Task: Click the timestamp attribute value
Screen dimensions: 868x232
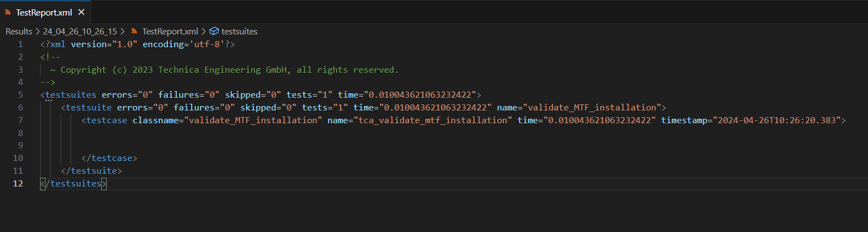Action: pos(778,120)
